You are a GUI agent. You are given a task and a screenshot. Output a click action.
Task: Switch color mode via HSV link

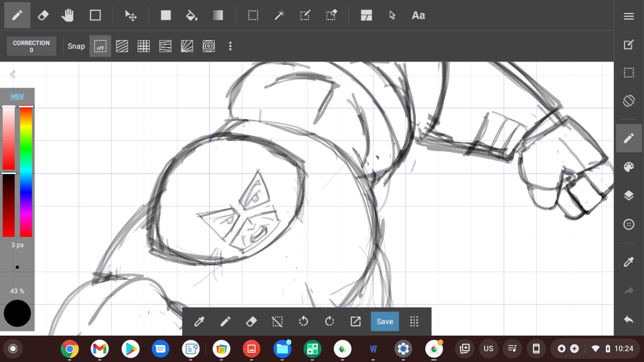click(x=17, y=97)
